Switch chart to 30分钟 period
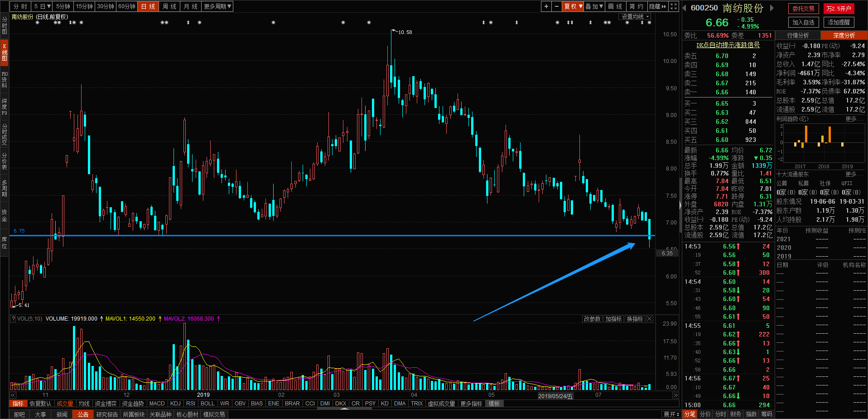 (x=106, y=6)
